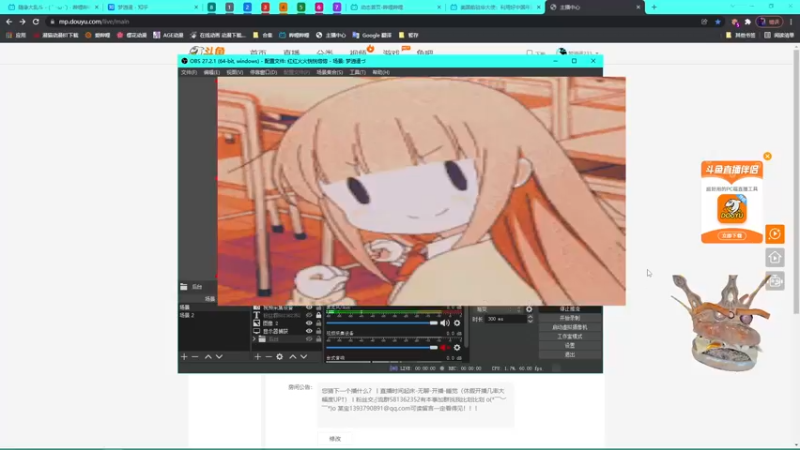Click the 开始录制 button in OBS
Viewport: 800px width, 450px height.
point(569,318)
